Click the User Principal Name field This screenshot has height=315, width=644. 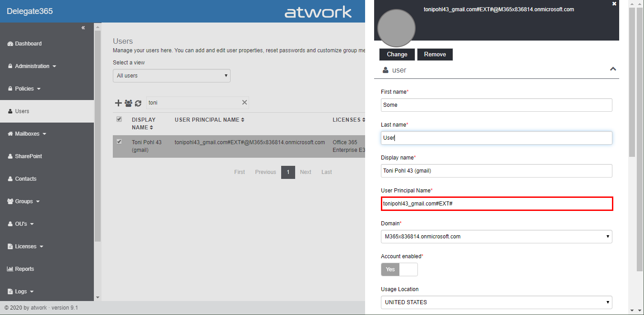[496, 204]
